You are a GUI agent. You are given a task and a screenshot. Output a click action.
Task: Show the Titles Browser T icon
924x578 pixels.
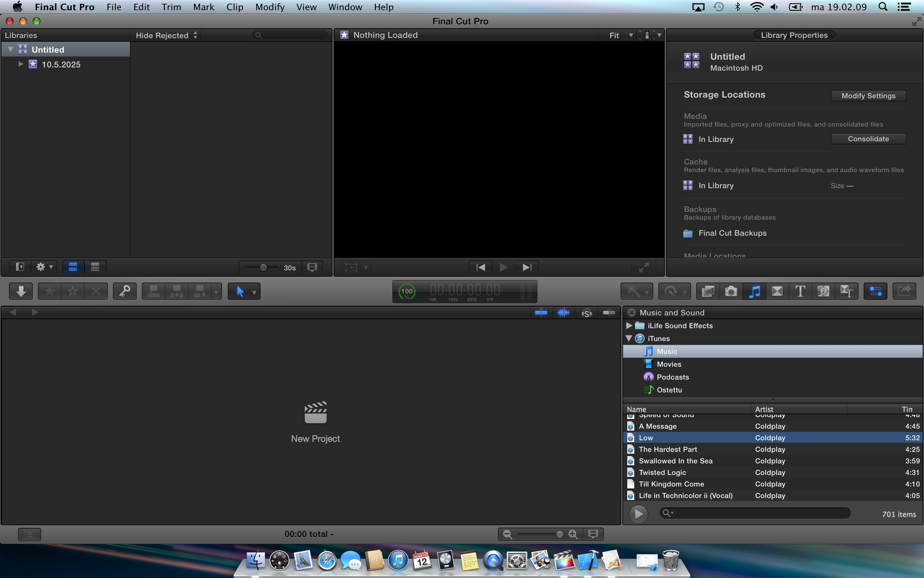pyautogui.click(x=800, y=291)
